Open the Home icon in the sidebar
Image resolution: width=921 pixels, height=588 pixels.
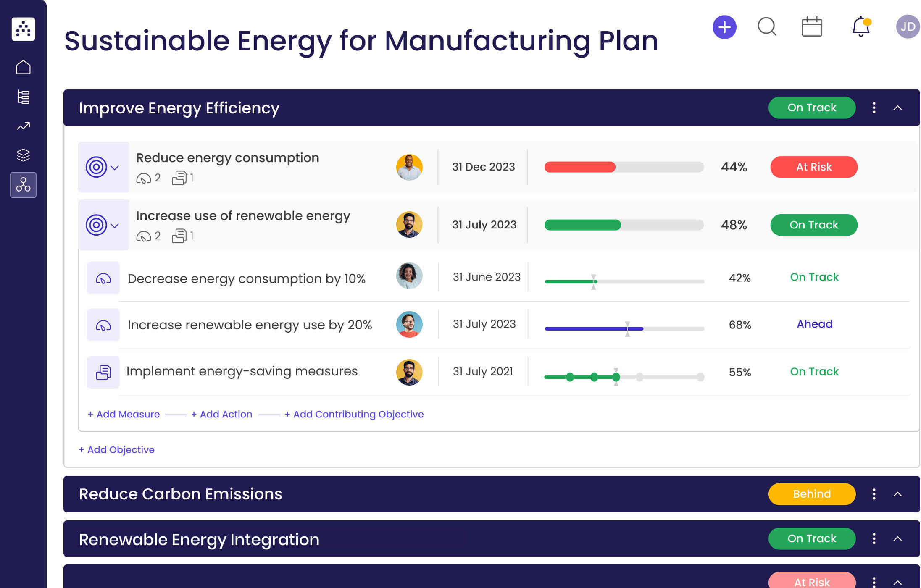pyautogui.click(x=23, y=66)
